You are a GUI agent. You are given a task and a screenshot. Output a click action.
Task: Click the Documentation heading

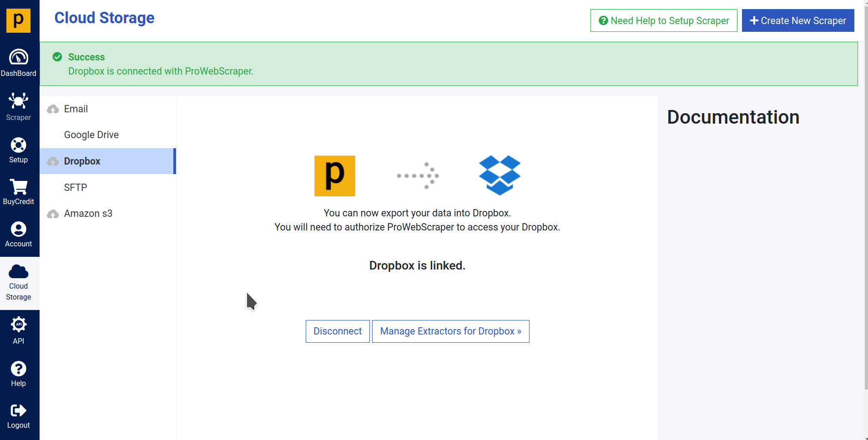click(733, 117)
